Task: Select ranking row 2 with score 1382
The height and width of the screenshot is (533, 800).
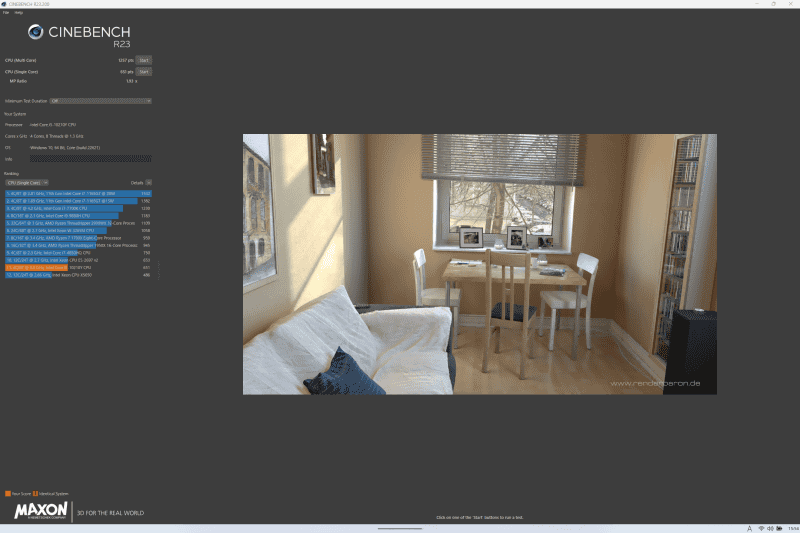Action: click(79, 201)
